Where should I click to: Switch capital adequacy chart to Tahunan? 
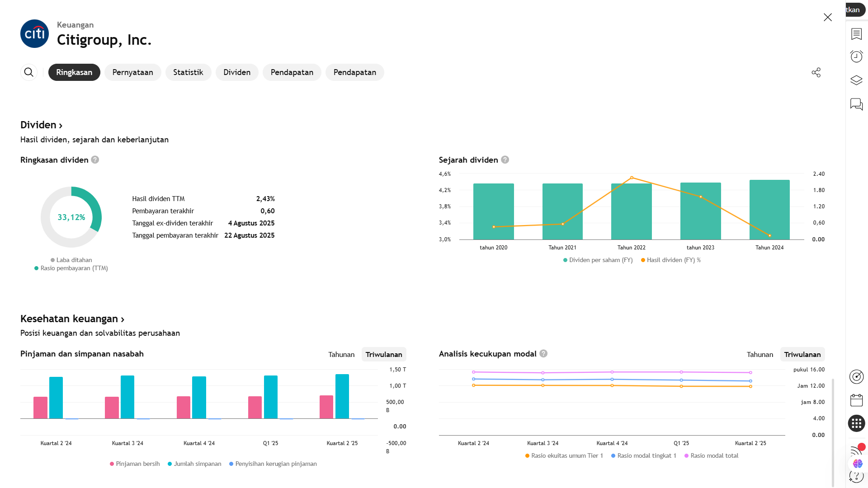pos(759,355)
